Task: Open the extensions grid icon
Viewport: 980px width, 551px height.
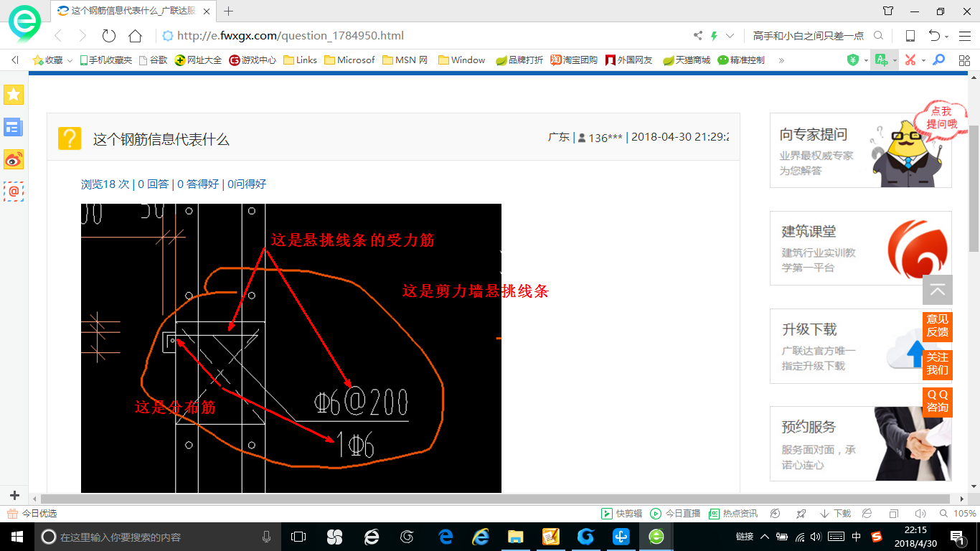Action: [x=964, y=60]
